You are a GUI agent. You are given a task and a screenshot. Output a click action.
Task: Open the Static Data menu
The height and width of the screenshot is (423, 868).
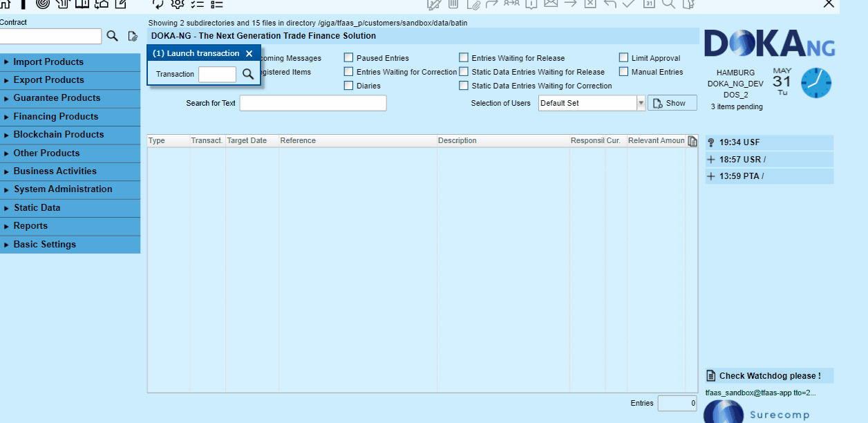pos(70,207)
